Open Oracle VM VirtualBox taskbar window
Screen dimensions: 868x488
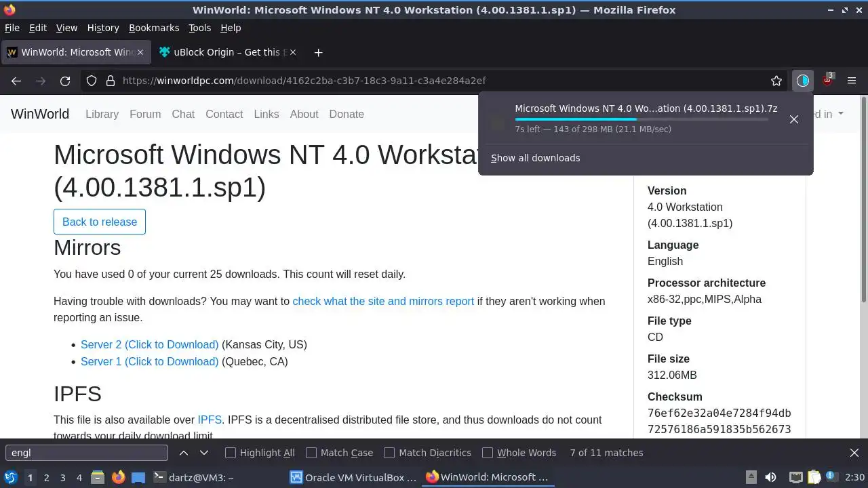pos(353,477)
